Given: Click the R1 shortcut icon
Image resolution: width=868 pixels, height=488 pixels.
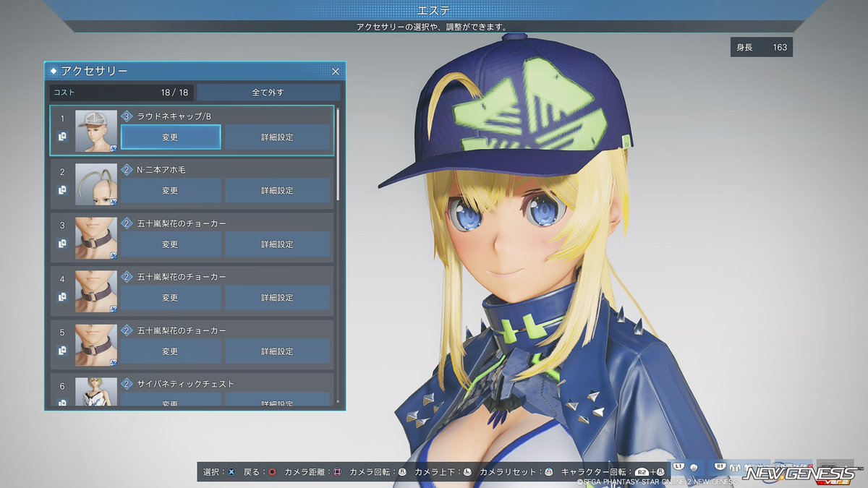Looking at the screenshot, I should coord(720,466).
